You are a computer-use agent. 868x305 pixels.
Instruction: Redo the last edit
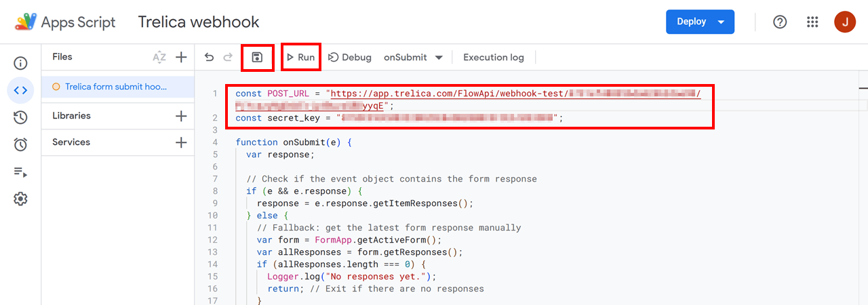pyautogui.click(x=228, y=58)
